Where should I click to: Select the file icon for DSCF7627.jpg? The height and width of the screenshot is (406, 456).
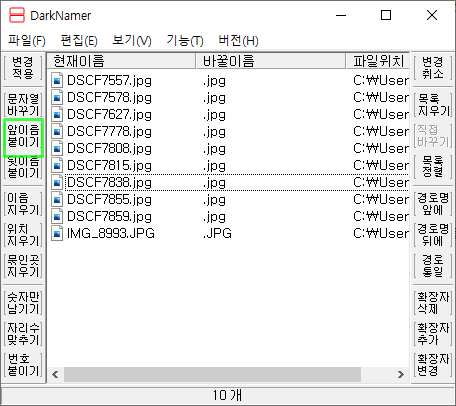pyautogui.click(x=57, y=115)
